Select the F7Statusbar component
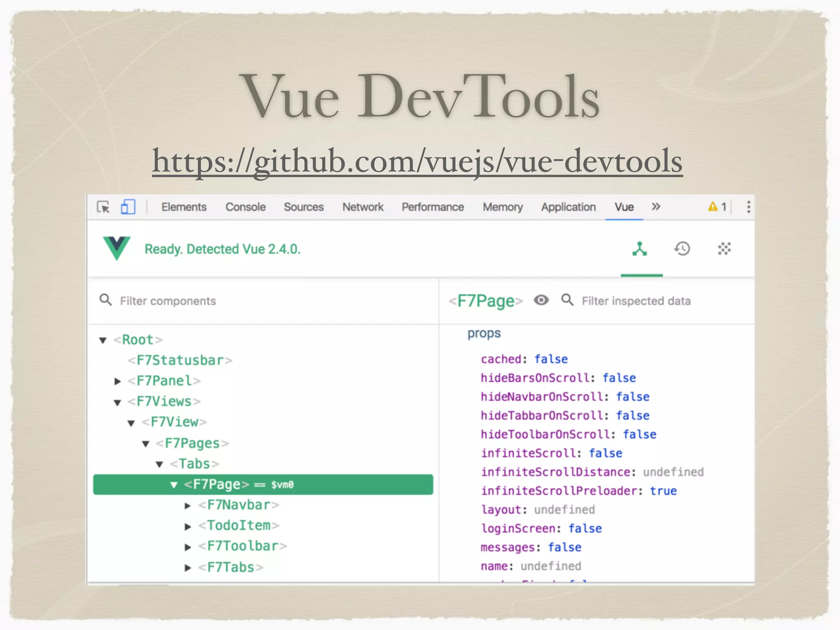 click(180, 360)
